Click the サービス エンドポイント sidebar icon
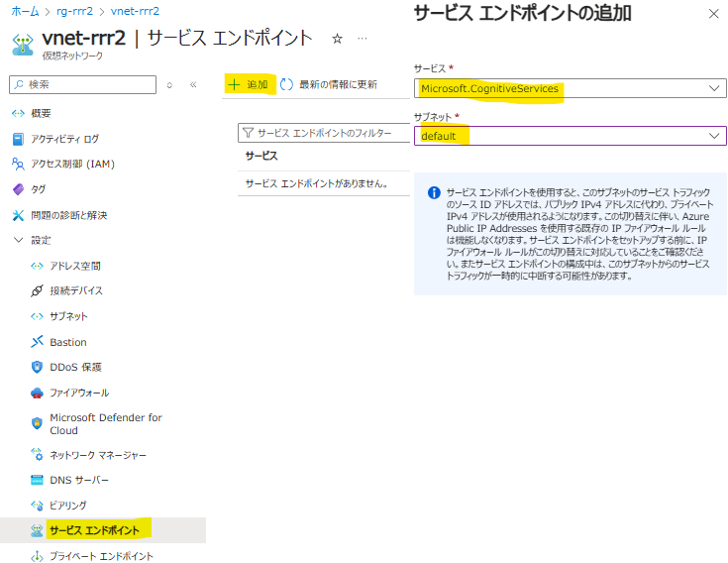The height and width of the screenshot is (563, 728). click(37, 530)
